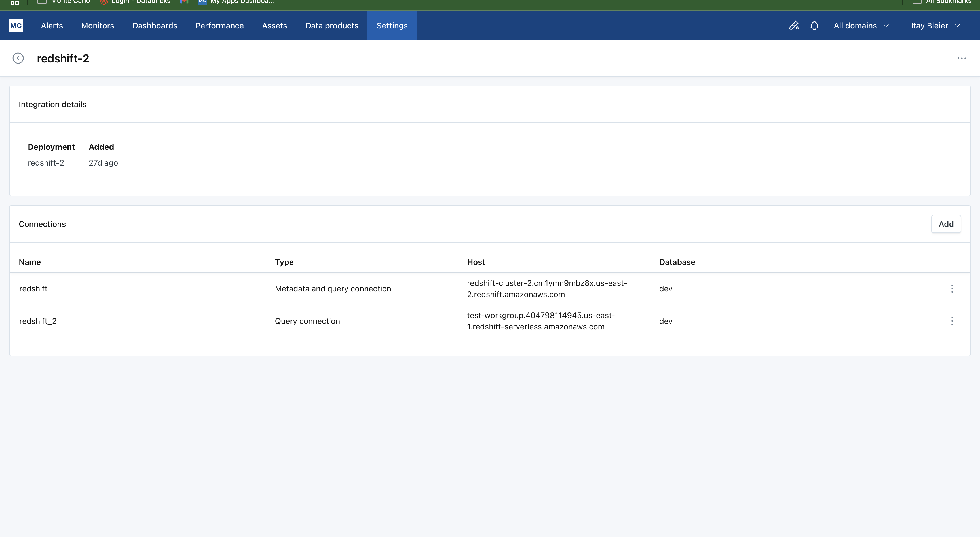The height and width of the screenshot is (537, 980).
Task: Click the Metadata and query connection type cell
Action: click(x=333, y=289)
